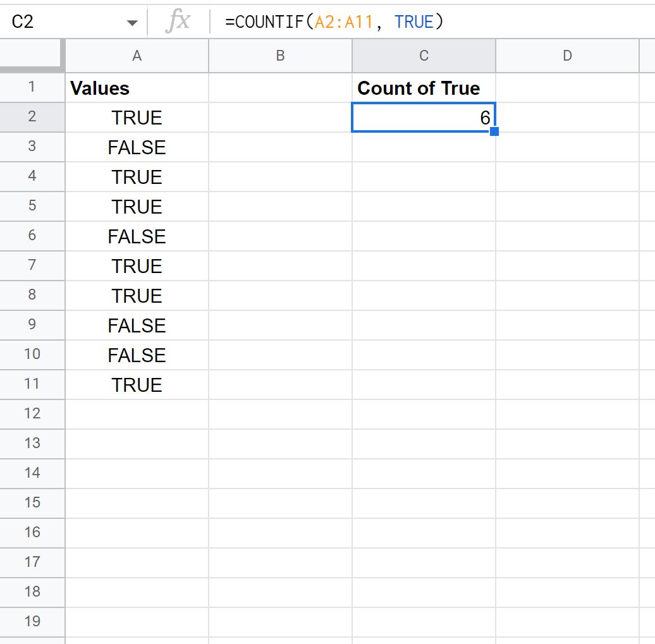Select the Values header cell A1
The width and height of the screenshot is (655, 644).
click(x=137, y=88)
